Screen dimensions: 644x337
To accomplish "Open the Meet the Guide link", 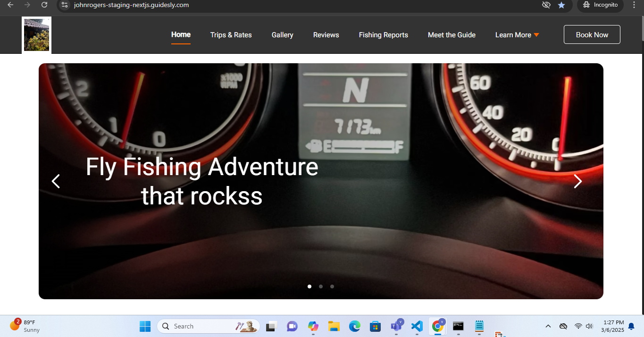I will (452, 35).
